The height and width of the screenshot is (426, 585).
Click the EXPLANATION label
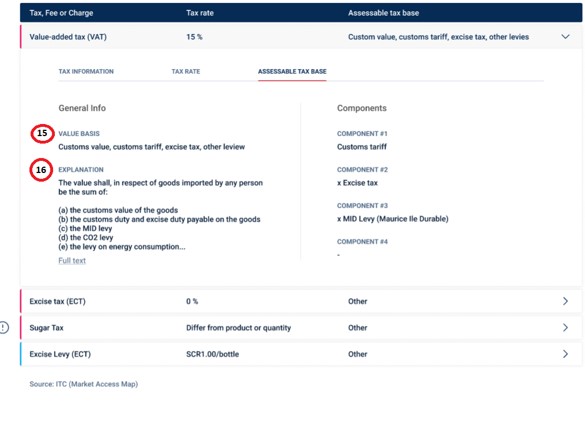(x=81, y=169)
